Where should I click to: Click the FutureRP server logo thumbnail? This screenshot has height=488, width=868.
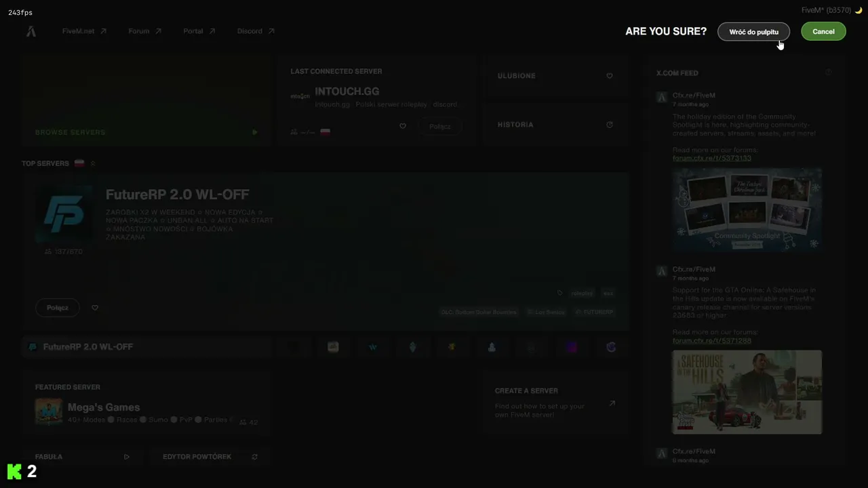64,214
